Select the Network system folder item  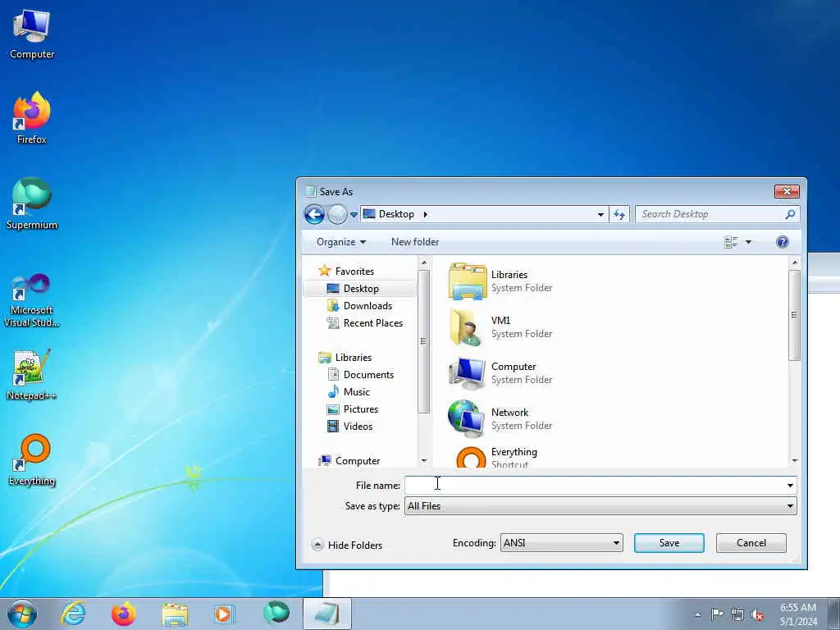pyautogui.click(x=500, y=419)
